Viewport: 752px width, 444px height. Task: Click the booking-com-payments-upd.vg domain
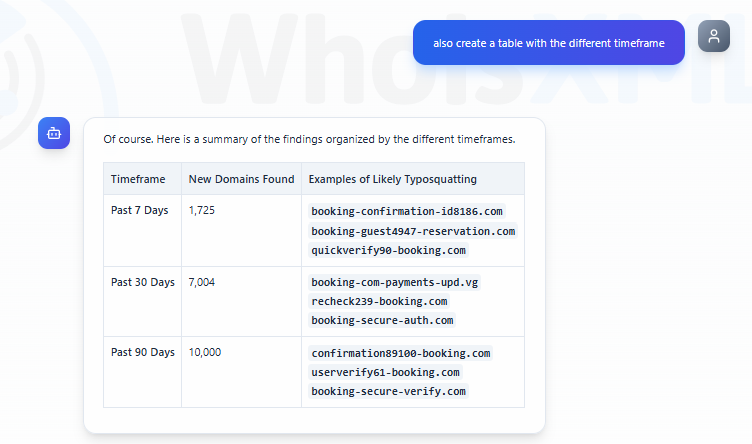(395, 283)
